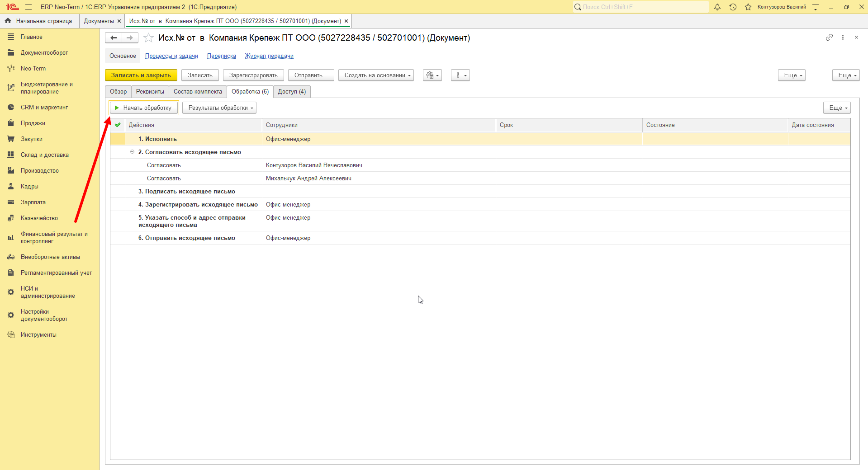This screenshot has width=868, height=470.
Task: Switch to Доступ (4) tab
Action: pos(292,92)
